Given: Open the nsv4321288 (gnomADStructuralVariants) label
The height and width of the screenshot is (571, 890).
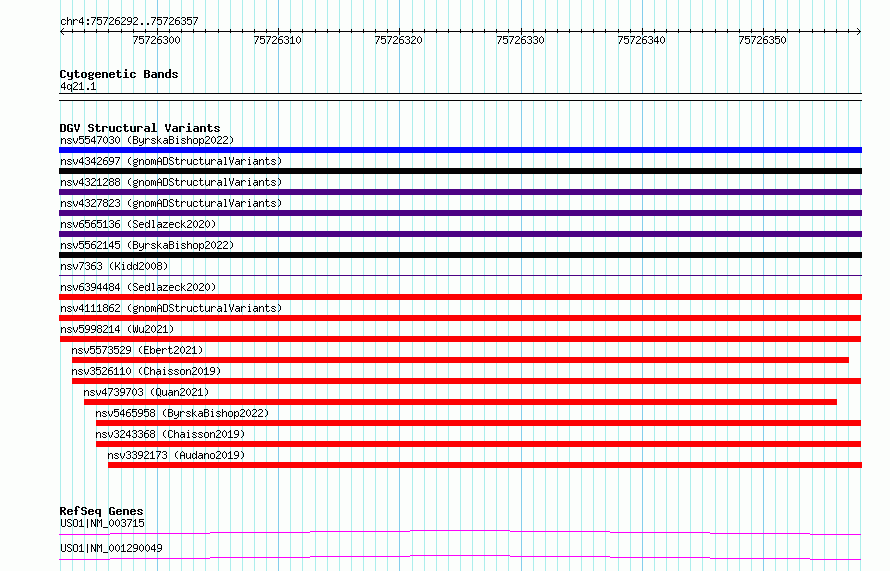Looking at the screenshot, I should click(171, 182).
